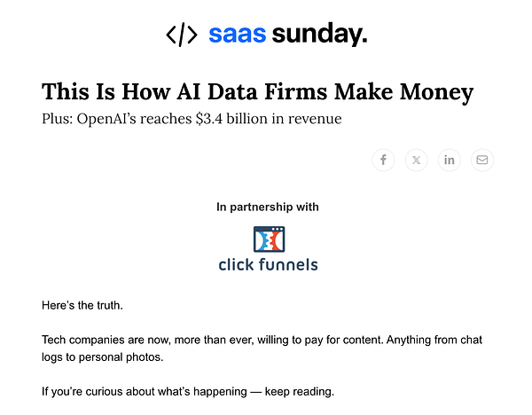Click the word 'Money' in the headline
Image resolution: width=532 pixels, height=415 pixels.
(x=436, y=92)
